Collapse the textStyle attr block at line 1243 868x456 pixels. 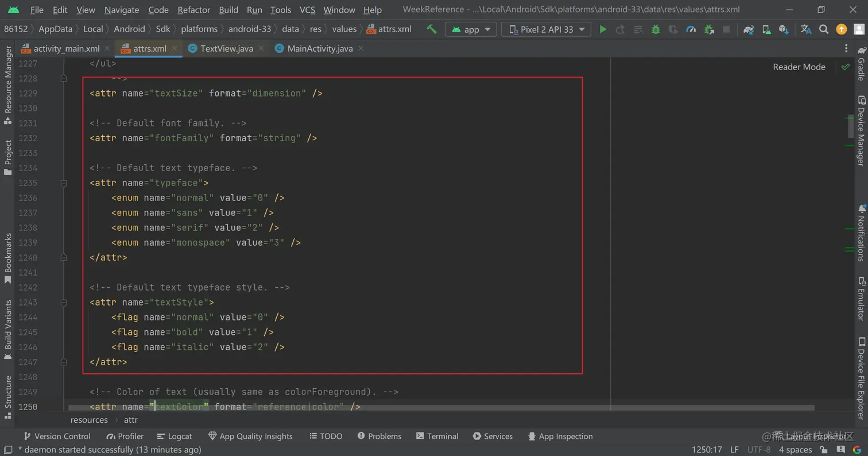(x=64, y=302)
